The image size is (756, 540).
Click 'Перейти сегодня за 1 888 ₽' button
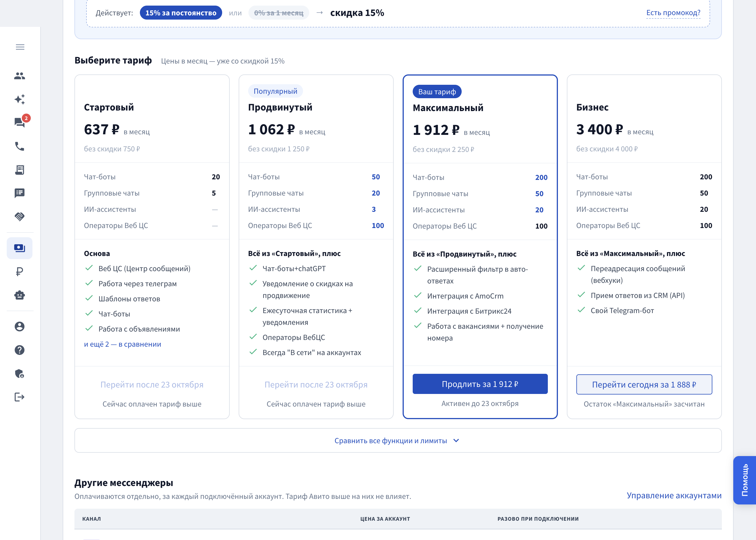[x=644, y=385]
